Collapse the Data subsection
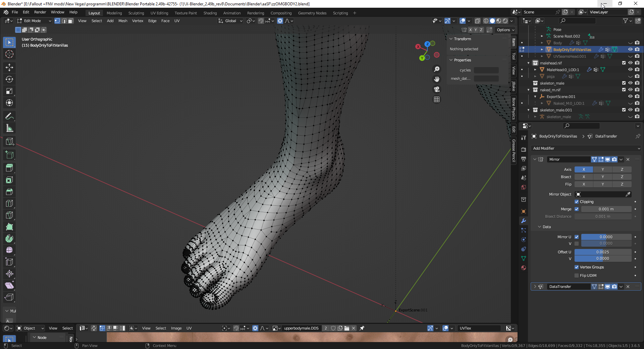644x349 pixels. click(x=539, y=227)
